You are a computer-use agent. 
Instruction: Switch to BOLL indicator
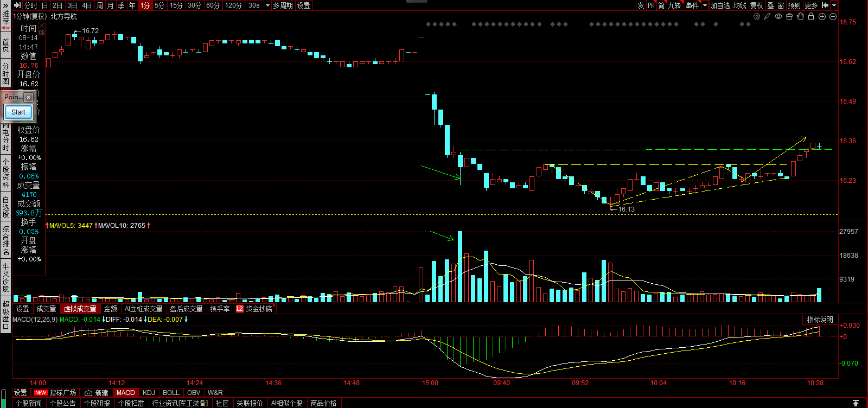[x=171, y=392]
